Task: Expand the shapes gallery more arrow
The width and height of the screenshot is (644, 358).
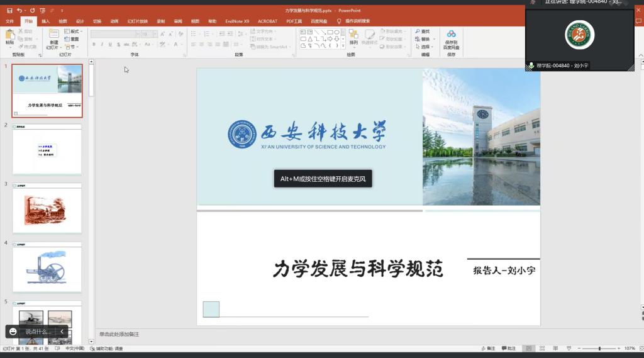Action: point(343,47)
